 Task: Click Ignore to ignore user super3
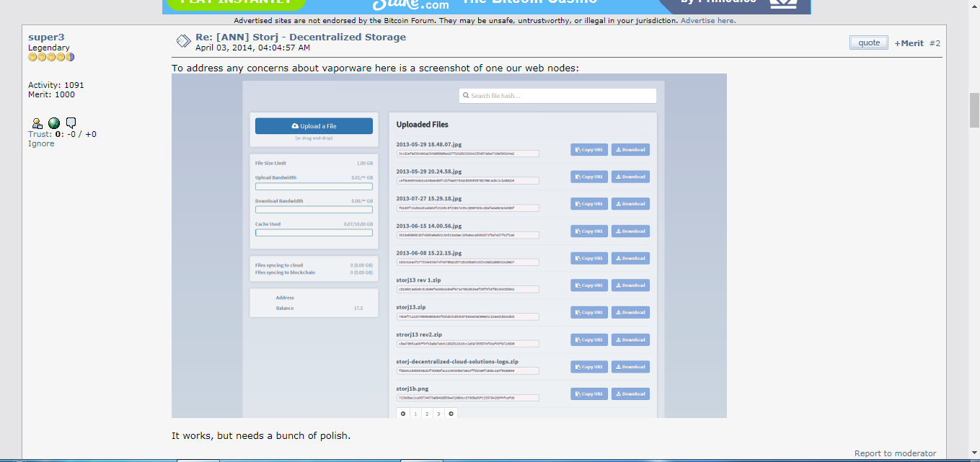coord(41,143)
